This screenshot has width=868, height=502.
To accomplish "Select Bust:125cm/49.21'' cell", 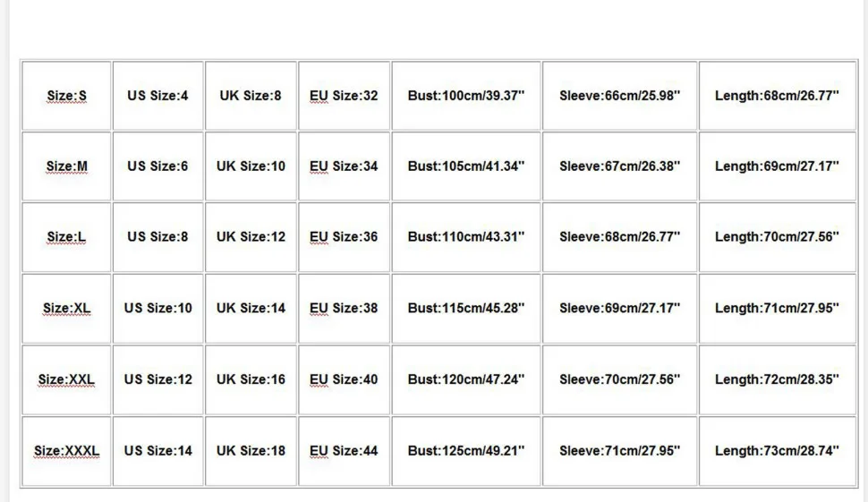I will [x=466, y=451].
